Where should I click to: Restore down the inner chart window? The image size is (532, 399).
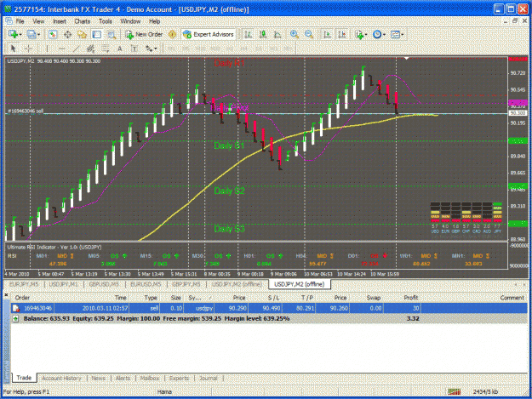tap(515, 21)
